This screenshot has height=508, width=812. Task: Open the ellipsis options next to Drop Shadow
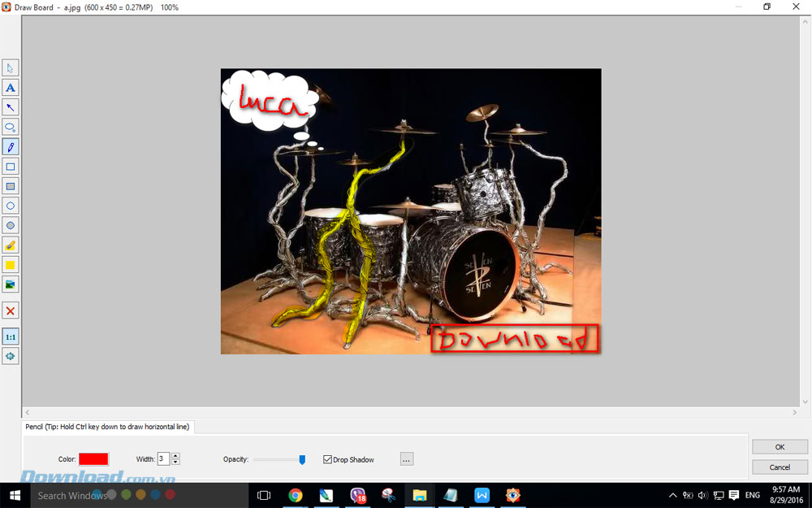pyautogui.click(x=407, y=459)
